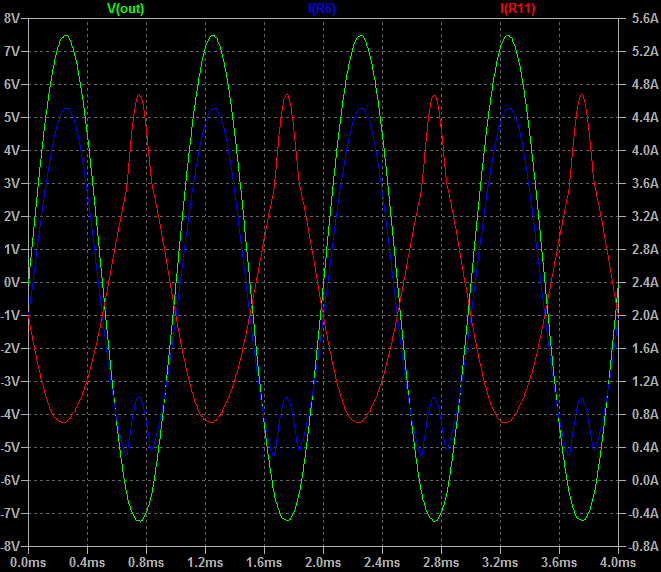The width and height of the screenshot is (661, 572).
Task: Click the 5.6A right axis label
Action: (645, 18)
